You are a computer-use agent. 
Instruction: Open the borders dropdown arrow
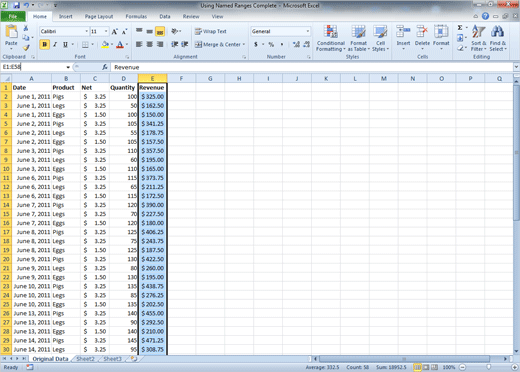point(92,44)
